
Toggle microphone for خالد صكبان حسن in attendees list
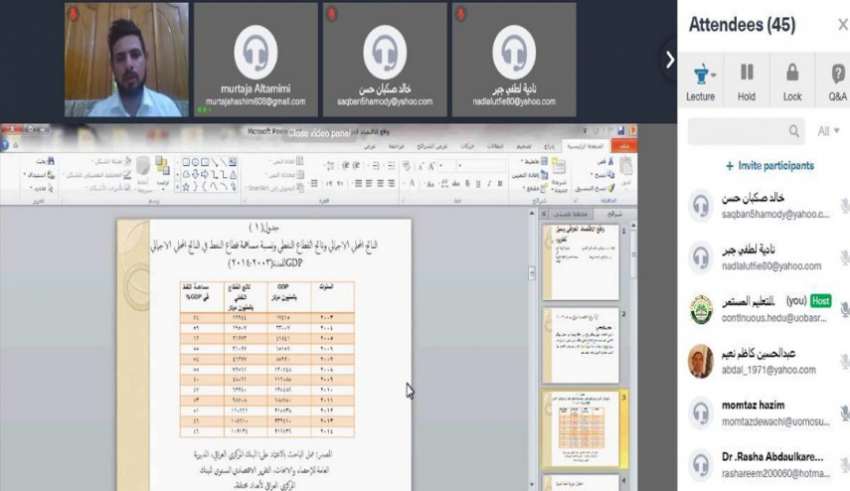tap(844, 206)
